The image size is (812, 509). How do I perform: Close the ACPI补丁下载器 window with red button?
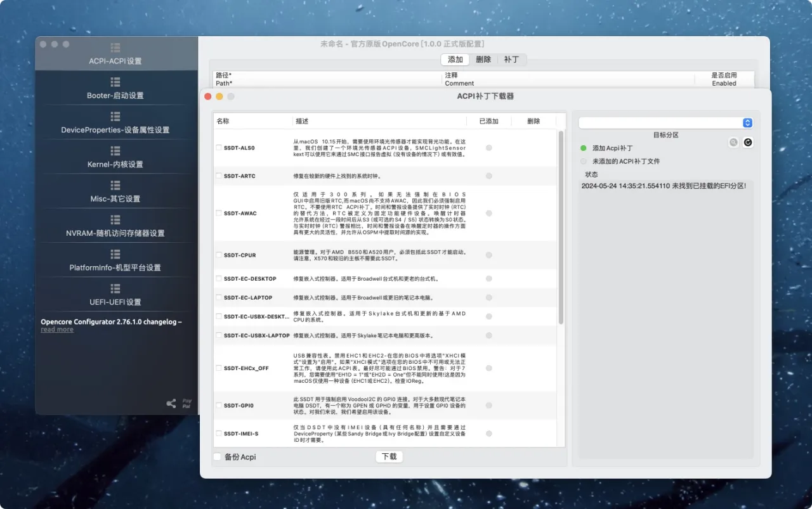point(207,96)
